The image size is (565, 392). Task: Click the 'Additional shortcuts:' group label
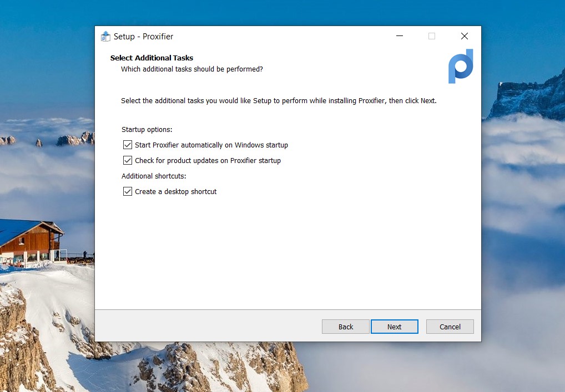point(154,176)
